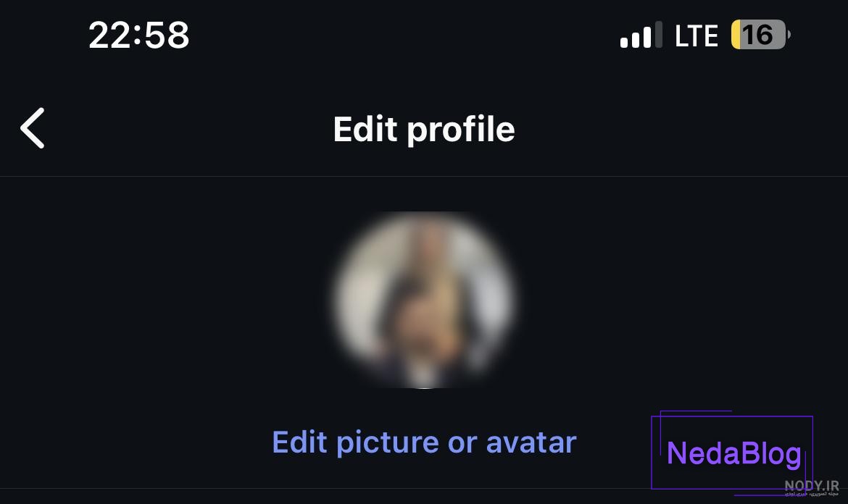Open the Edit picture or avatar link
This screenshot has height=504, width=848.
click(424, 443)
